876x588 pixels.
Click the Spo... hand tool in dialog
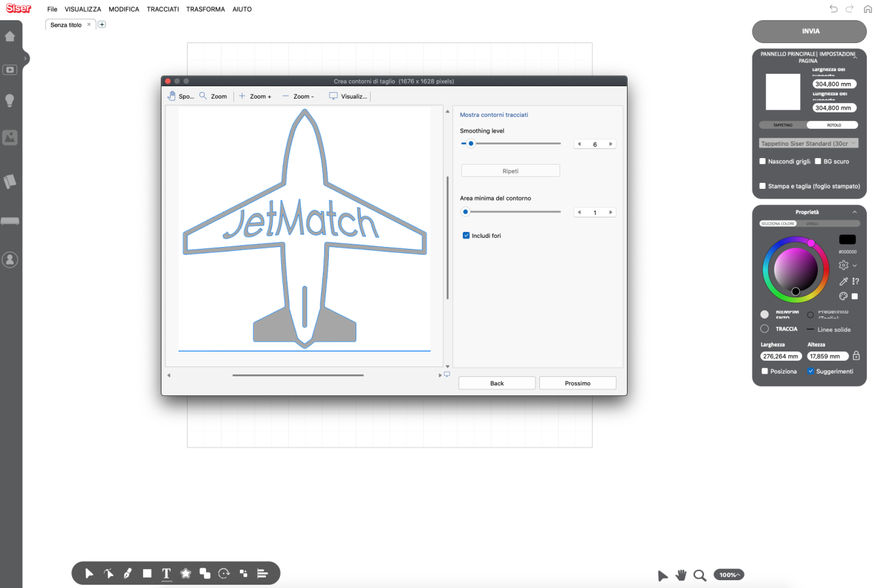pyautogui.click(x=180, y=96)
